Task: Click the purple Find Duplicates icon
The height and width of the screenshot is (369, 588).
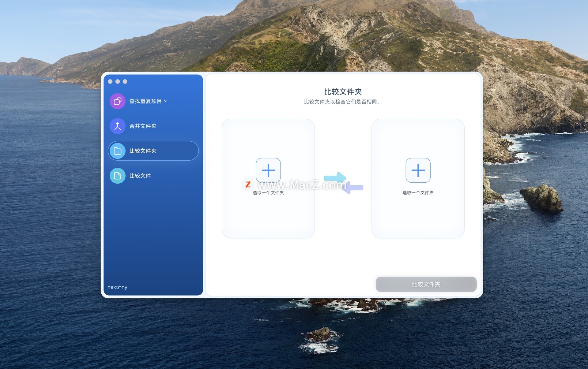Action: tap(117, 101)
